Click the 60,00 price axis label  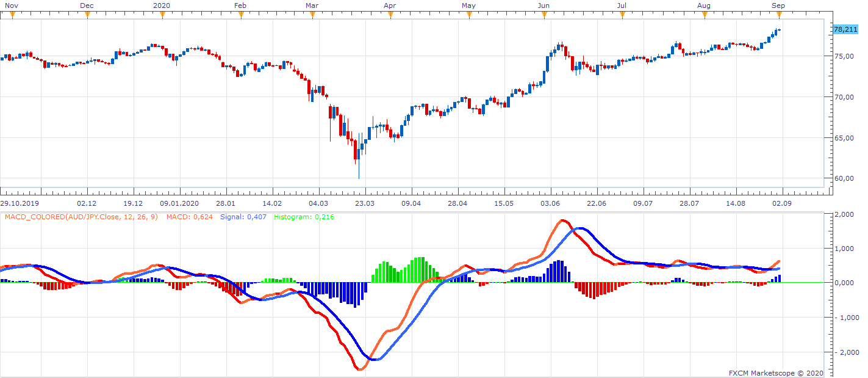coord(844,179)
